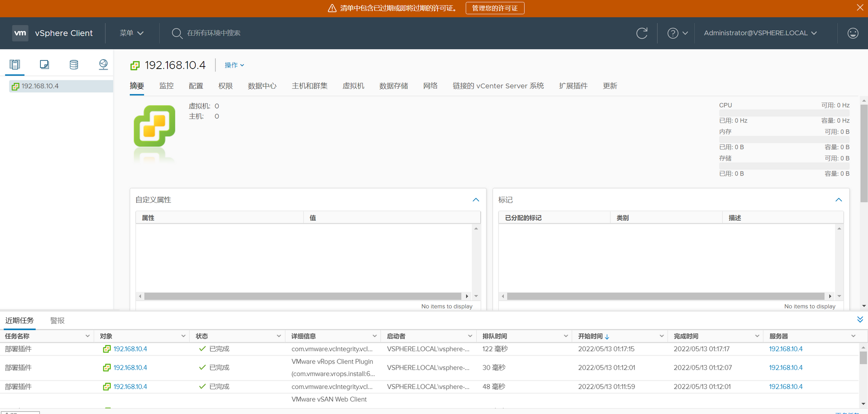Open the 操作 actions dropdown

pos(234,65)
